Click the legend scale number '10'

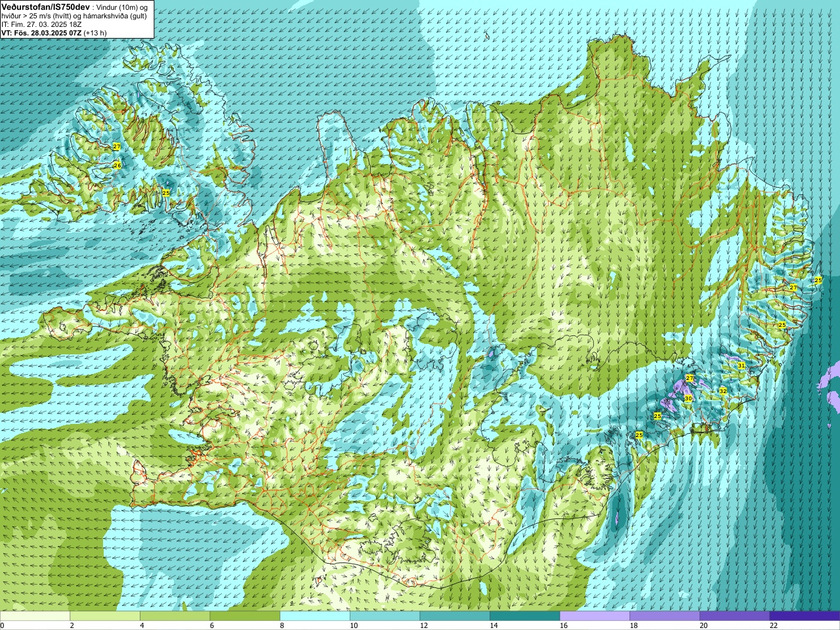point(354,625)
